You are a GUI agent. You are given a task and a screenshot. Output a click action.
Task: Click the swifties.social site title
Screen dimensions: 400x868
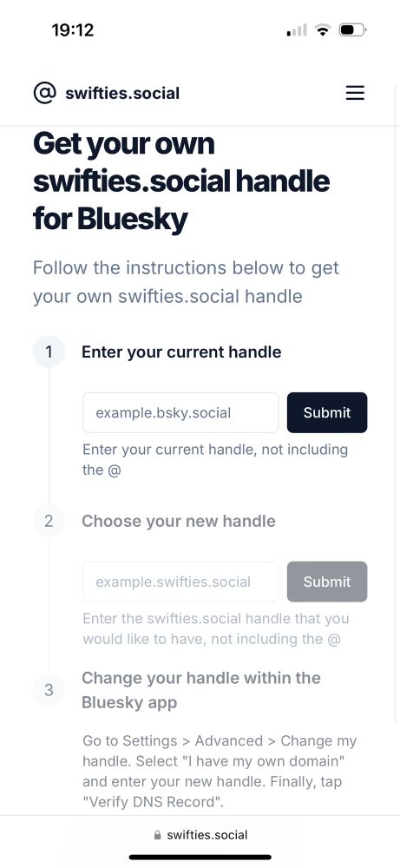[x=122, y=93]
